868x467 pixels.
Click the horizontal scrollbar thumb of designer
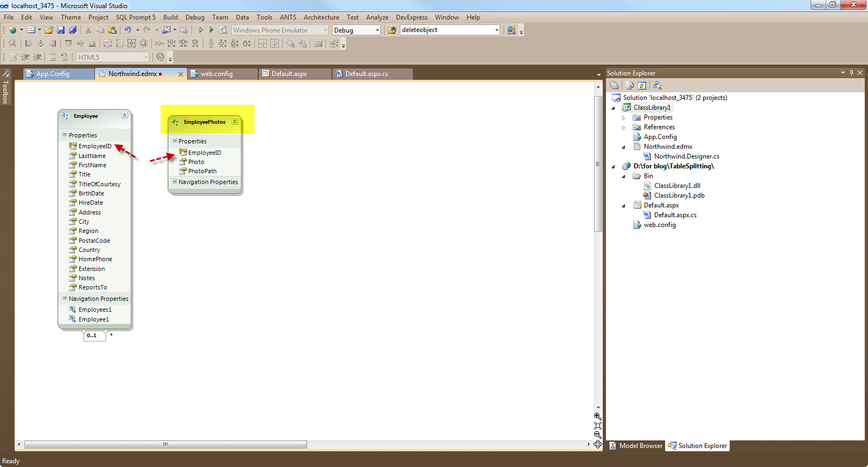[165, 444]
